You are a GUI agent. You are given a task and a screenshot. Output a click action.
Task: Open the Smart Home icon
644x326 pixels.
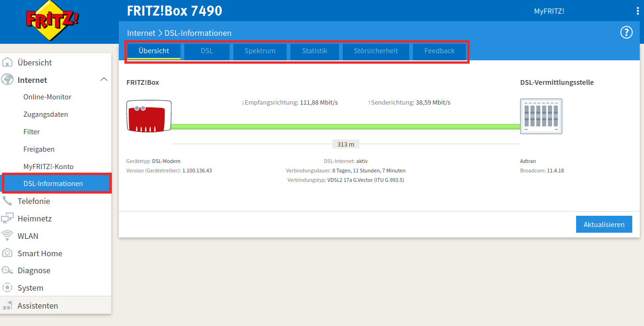(x=8, y=253)
